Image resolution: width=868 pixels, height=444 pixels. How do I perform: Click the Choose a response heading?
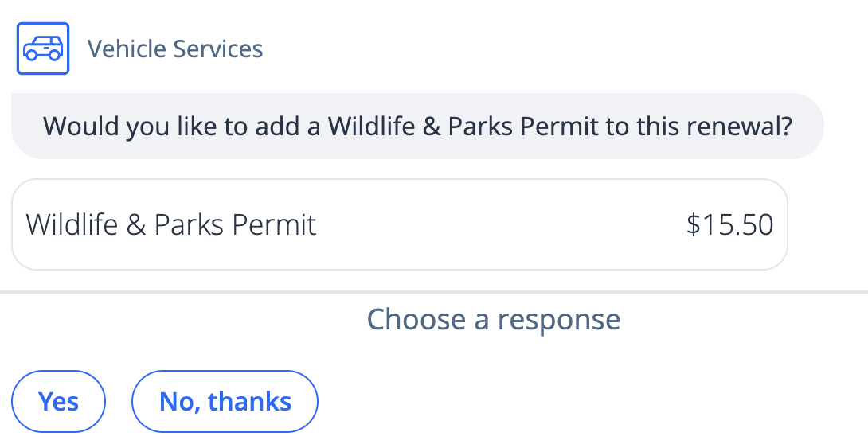pyautogui.click(x=493, y=319)
